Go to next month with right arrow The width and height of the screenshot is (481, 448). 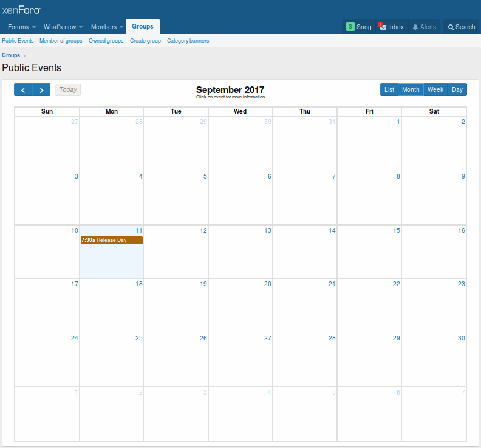pyautogui.click(x=41, y=90)
